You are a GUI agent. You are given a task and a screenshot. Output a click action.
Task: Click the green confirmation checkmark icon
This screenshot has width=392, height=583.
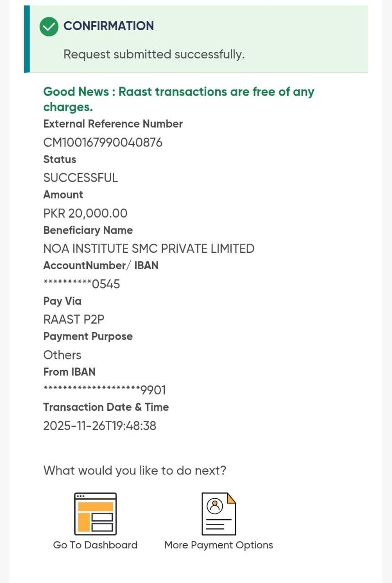[49, 26]
